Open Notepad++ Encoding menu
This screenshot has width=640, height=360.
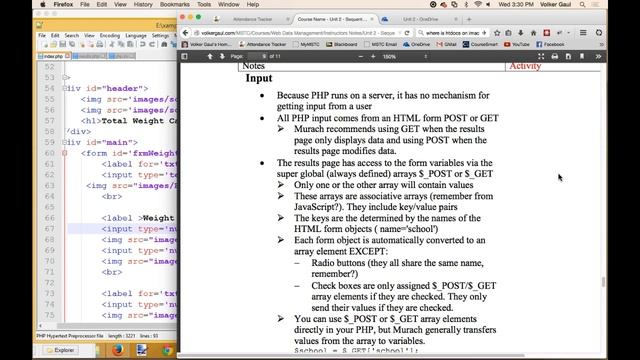109,36
